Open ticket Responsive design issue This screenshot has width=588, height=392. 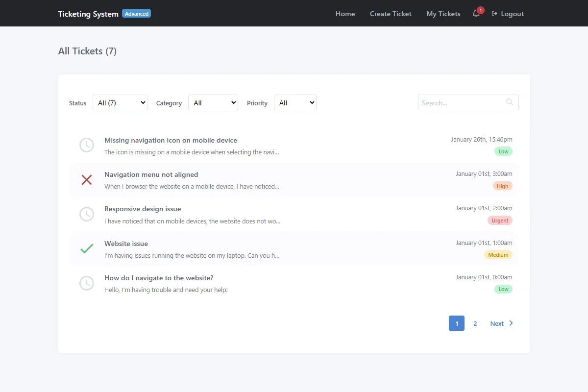[143, 209]
